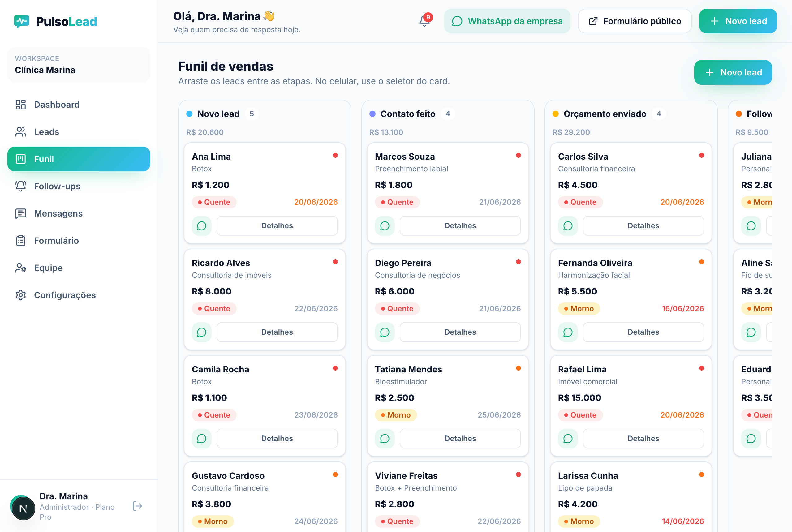The height and width of the screenshot is (532, 792).
Task: View Detalhes for Rafael Lima
Action: 643,439
